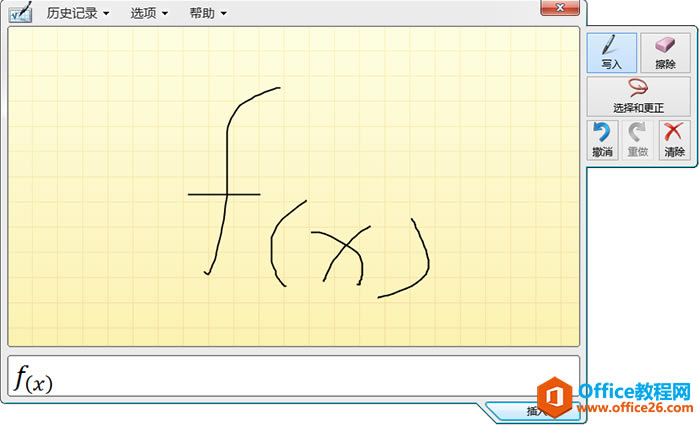The image size is (700, 425).
Task: Open the 帮助 (Help) menu
Action: click(x=208, y=13)
